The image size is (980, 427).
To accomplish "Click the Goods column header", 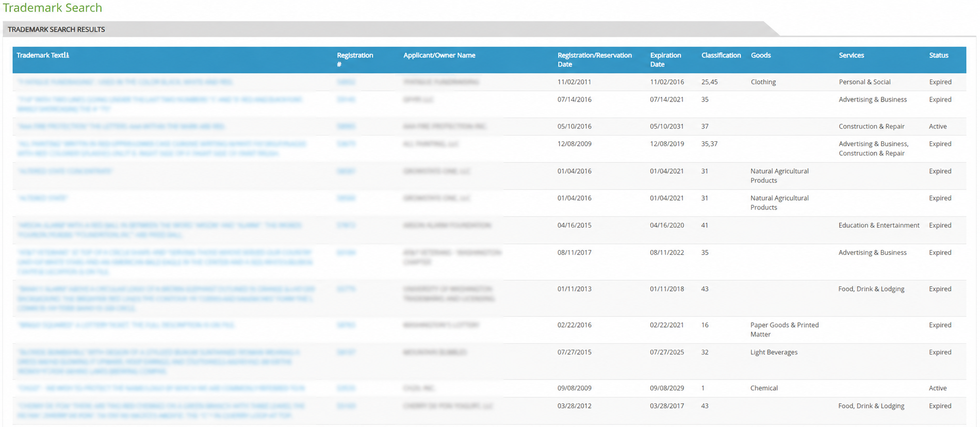I will point(761,55).
